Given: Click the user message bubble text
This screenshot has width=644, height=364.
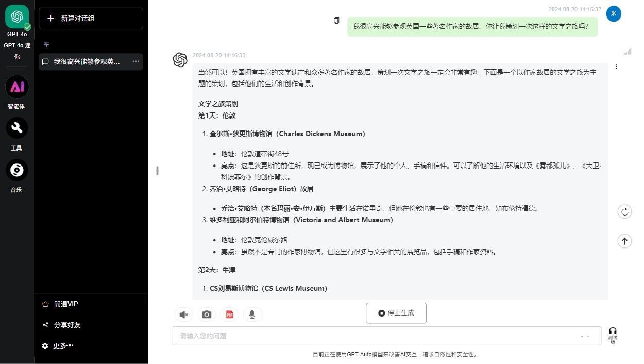Looking at the screenshot, I should point(471,26).
